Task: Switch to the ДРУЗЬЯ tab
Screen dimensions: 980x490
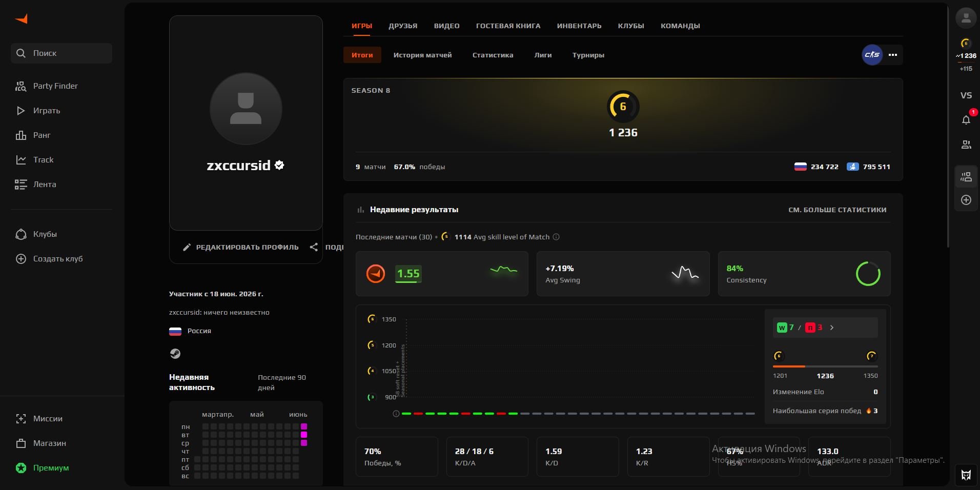Action: 403,26
